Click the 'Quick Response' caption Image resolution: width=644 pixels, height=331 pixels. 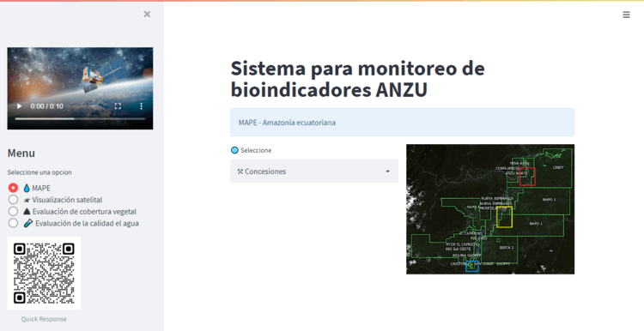(x=44, y=319)
